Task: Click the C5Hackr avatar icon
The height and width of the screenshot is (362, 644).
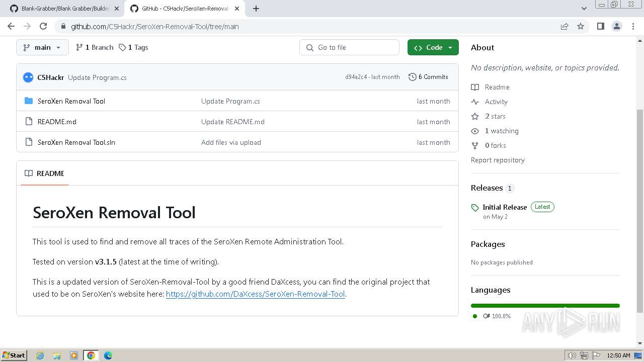Action: pos(28,77)
